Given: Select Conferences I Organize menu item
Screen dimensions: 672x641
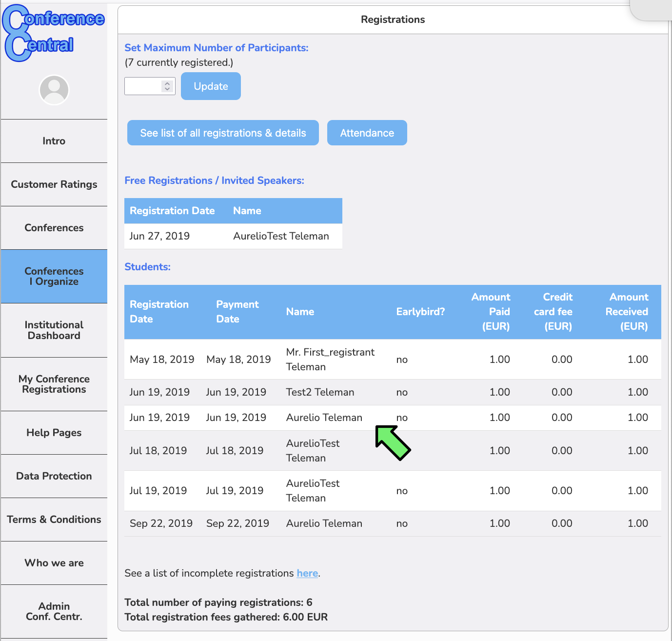Looking at the screenshot, I should [x=54, y=276].
